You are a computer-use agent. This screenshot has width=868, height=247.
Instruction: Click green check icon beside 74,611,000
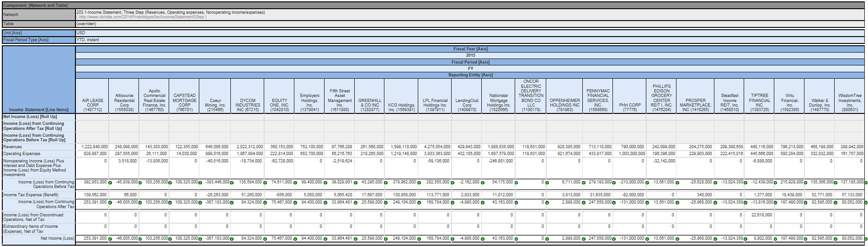click(295, 183)
